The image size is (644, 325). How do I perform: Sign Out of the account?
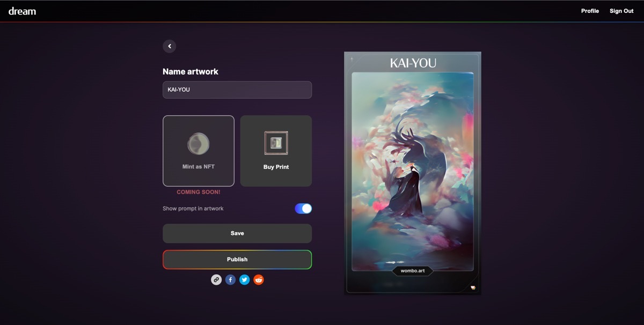coord(621,11)
